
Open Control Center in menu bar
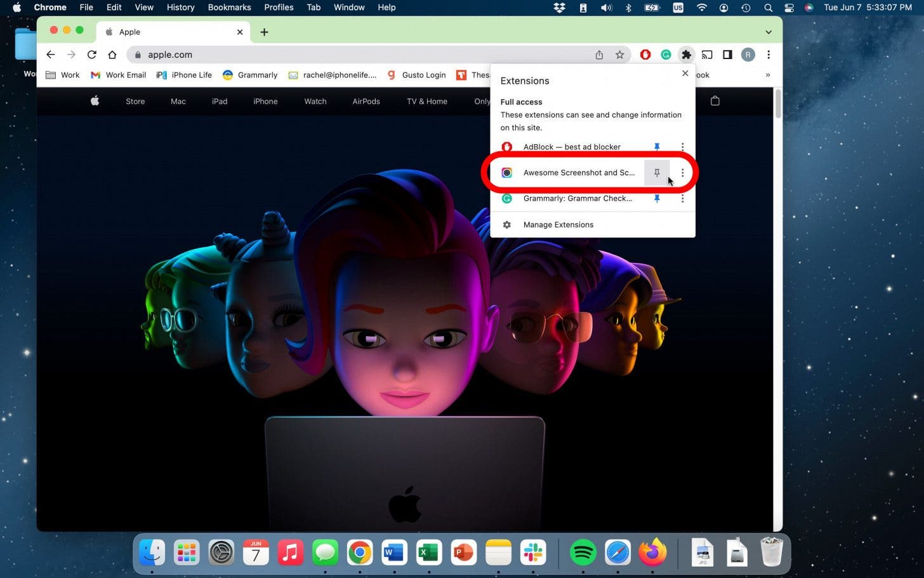(789, 8)
